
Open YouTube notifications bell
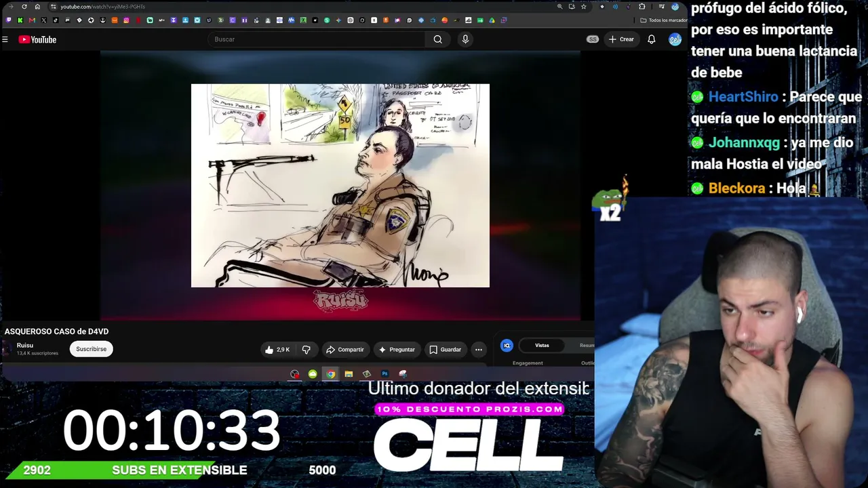pos(651,39)
